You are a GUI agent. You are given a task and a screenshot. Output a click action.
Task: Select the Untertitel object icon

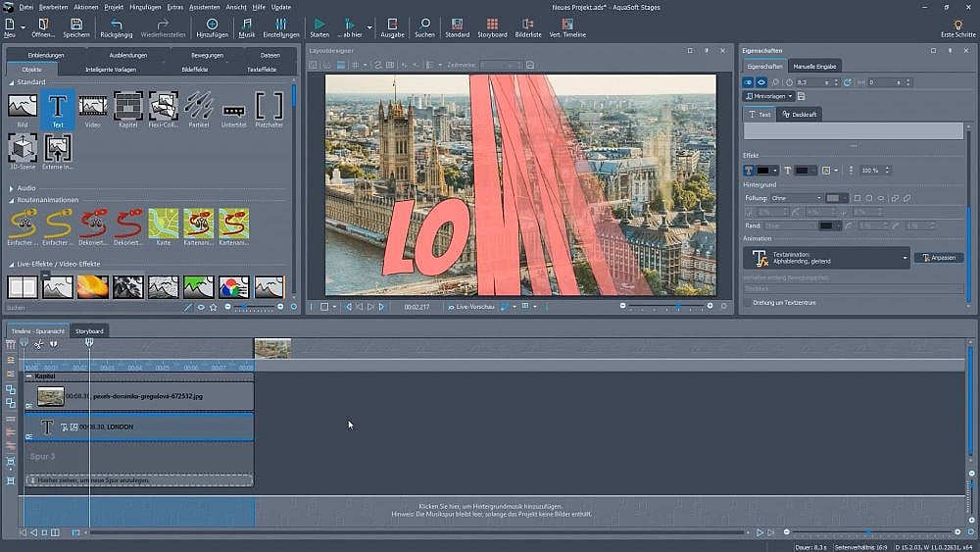tap(234, 107)
